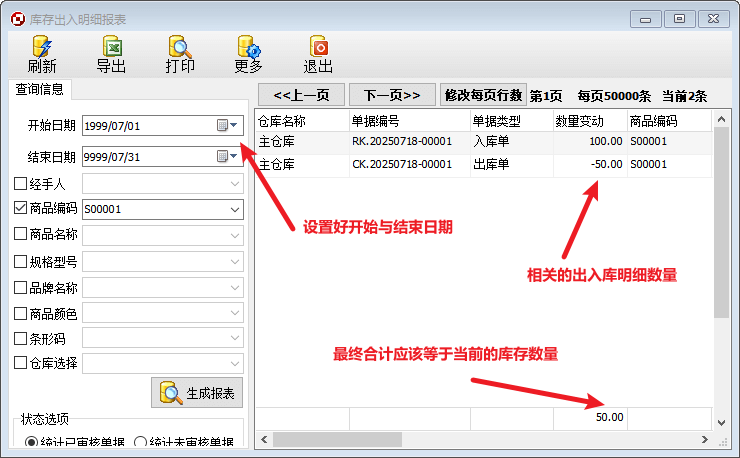
Task: Click the vertical scrollbar up arrow
Action: point(721,119)
